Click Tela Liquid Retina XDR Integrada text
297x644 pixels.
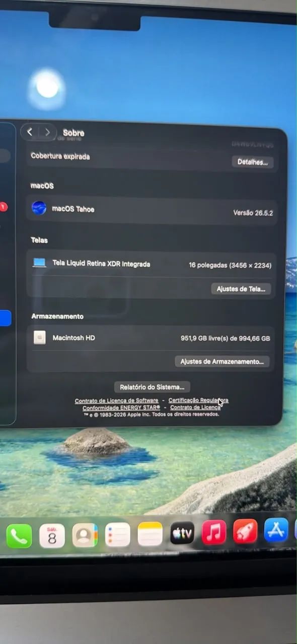(101, 264)
